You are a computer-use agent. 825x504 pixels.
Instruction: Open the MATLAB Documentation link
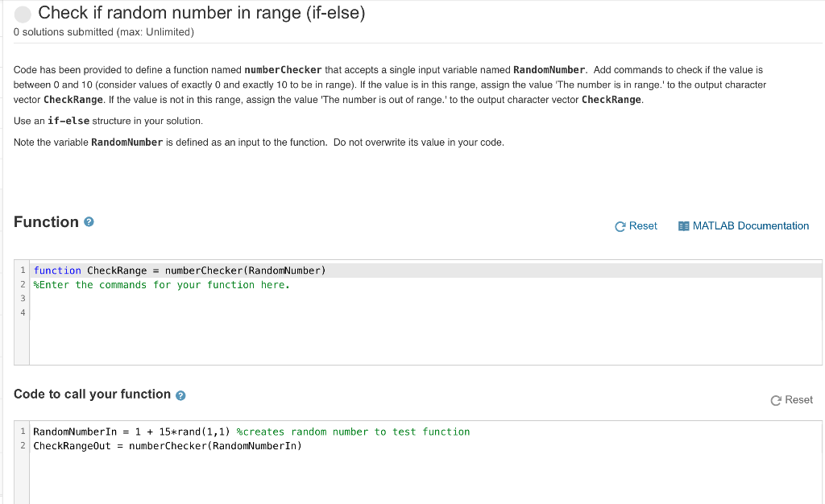pos(750,226)
